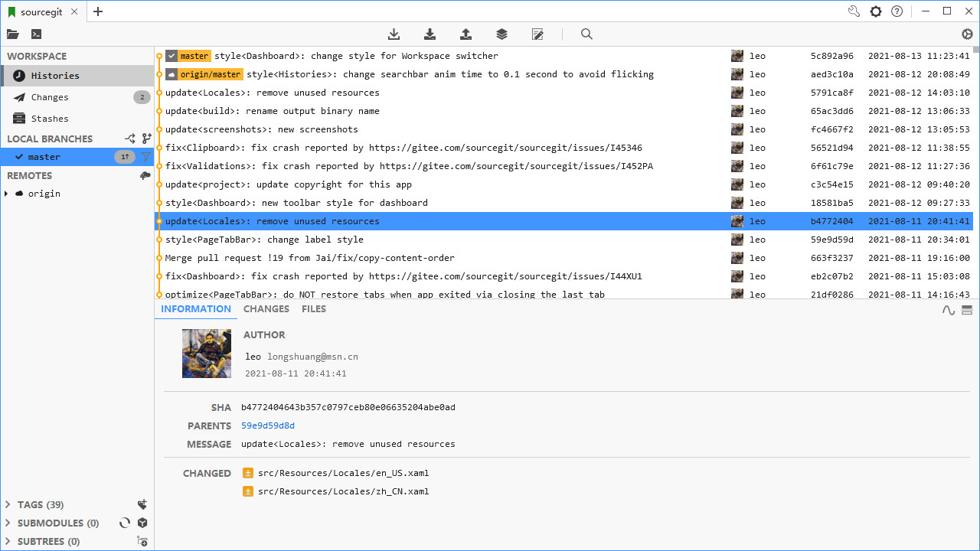
Task: Click the Pull toolbar icon
Action: (430, 34)
